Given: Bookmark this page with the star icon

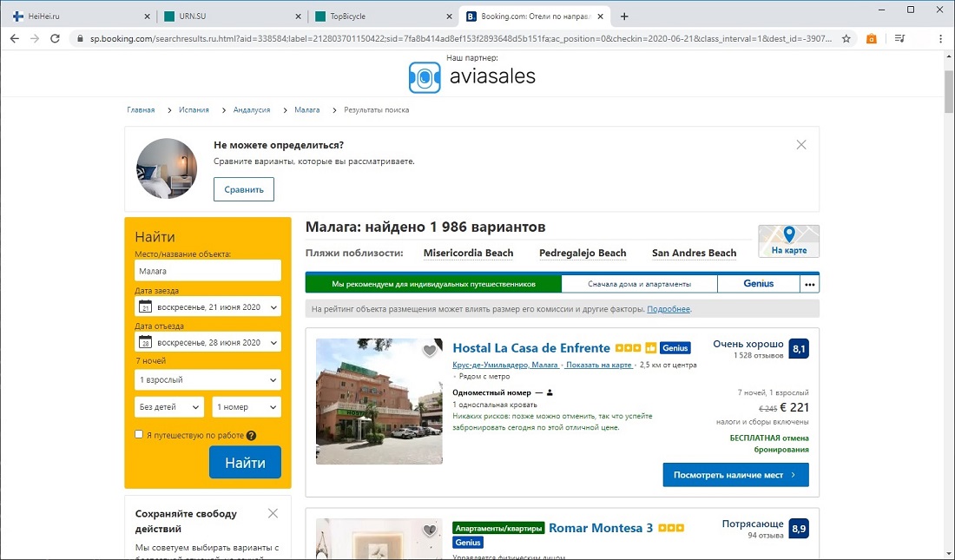Looking at the screenshot, I should pos(846,38).
